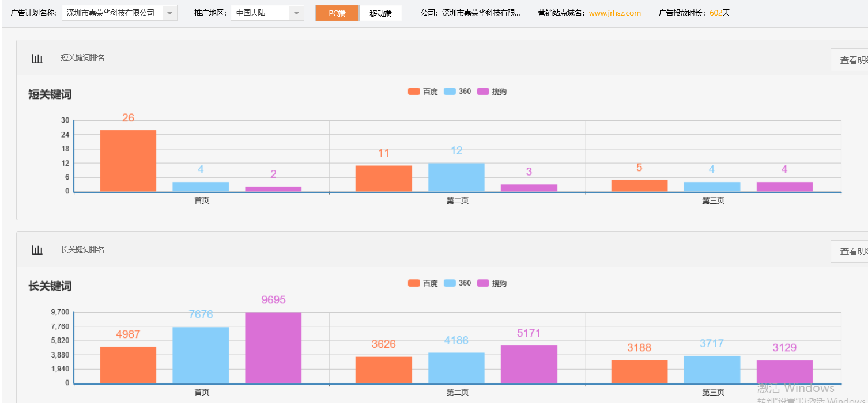Toggle 百度 legend in the 短关键词 chart
This screenshot has width=868, height=403.
(x=422, y=92)
